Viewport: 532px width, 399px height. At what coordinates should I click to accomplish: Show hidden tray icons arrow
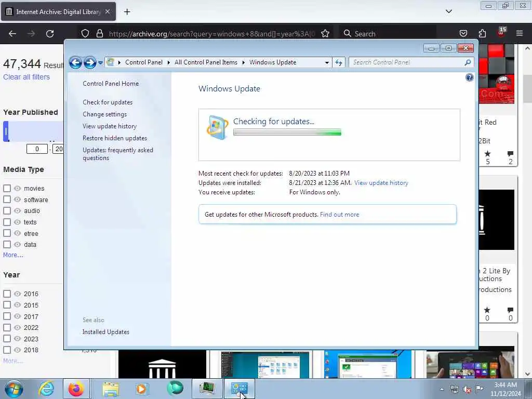tap(442, 389)
